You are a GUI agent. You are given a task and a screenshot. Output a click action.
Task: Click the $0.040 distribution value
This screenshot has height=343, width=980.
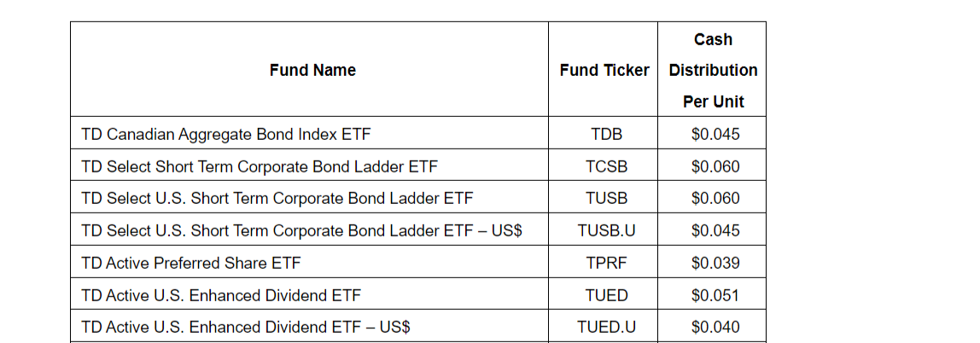coord(715,327)
